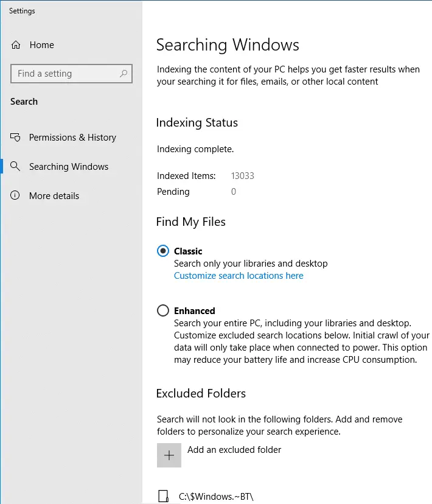This screenshot has width=432, height=504.
Task: Click the Enhanced option label
Action: point(194,311)
